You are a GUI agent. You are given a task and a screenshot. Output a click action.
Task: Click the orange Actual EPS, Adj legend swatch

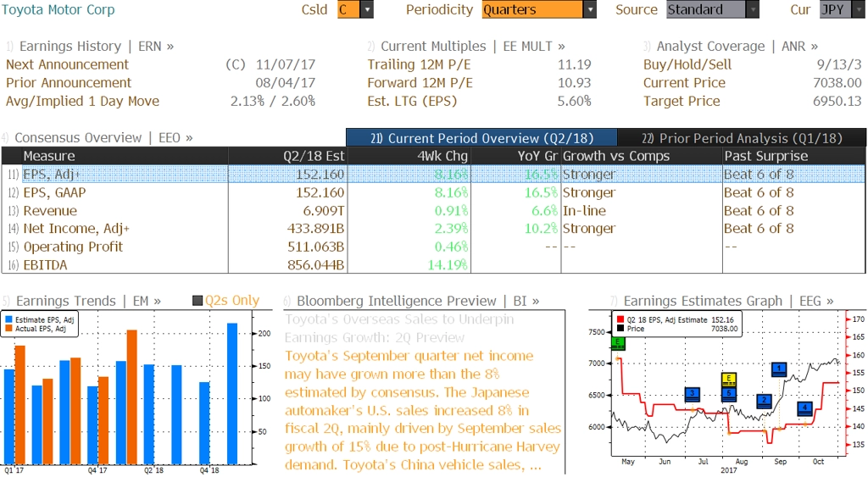[8, 329]
